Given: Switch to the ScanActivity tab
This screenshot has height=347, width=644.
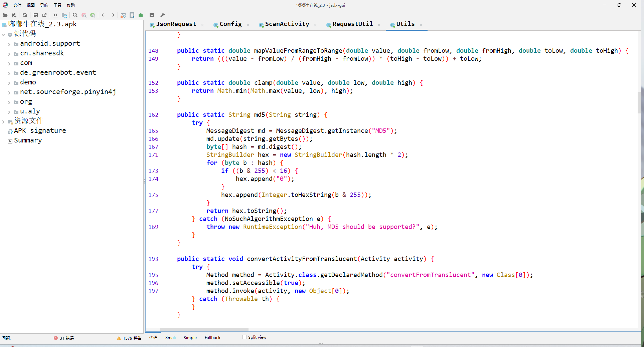Looking at the screenshot, I should click(x=287, y=24).
